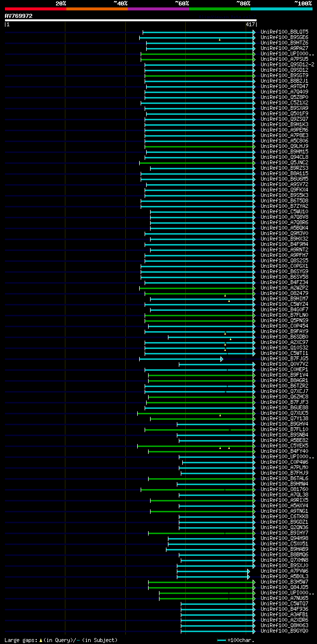Viewport: 317px width, 644px height.
Task: Click the purple ~60% legend segment
Action: pos(158,9)
